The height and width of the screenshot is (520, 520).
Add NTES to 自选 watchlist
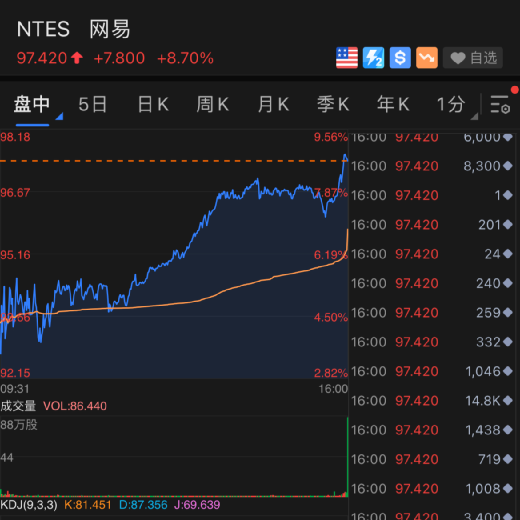473,58
